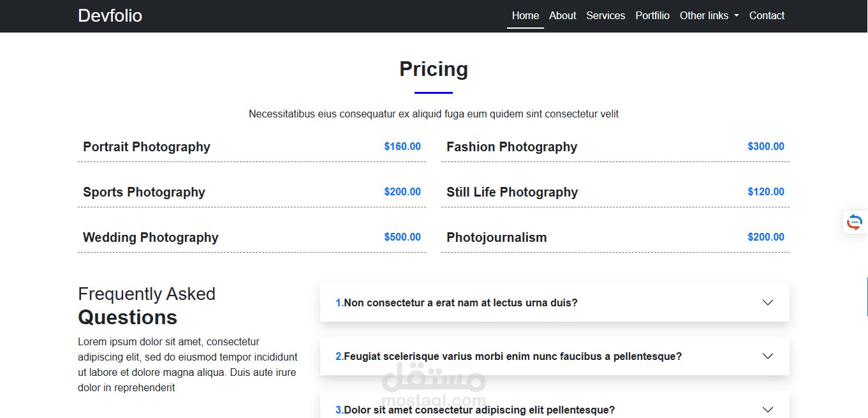The image size is (868, 418).
Task: Open the Other links dropdown menu
Action: tap(709, 16)
